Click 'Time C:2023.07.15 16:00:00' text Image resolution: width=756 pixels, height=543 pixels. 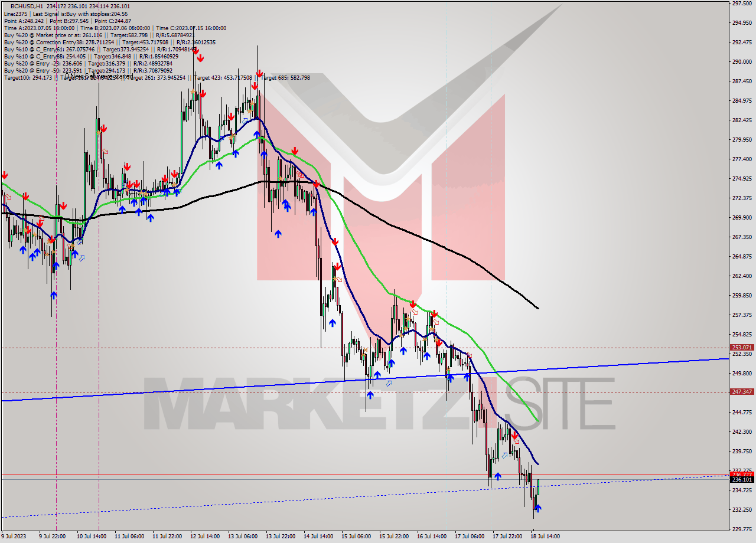pos(192,28)
